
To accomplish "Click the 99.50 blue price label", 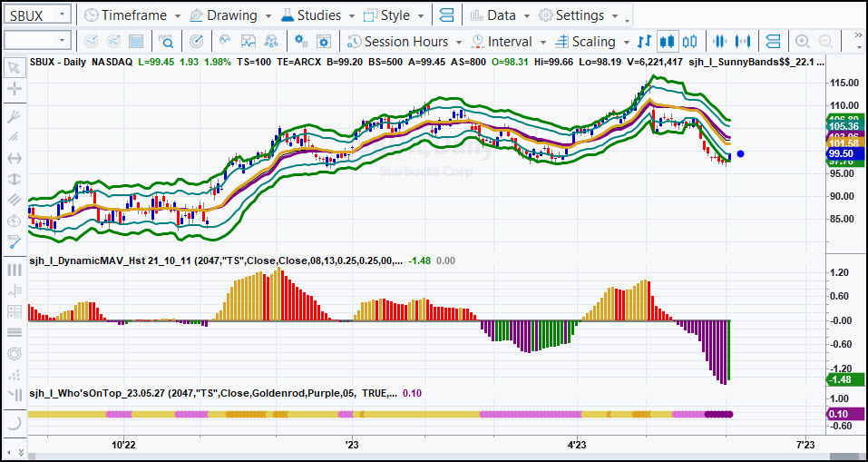I will click(x=845, y=153).
